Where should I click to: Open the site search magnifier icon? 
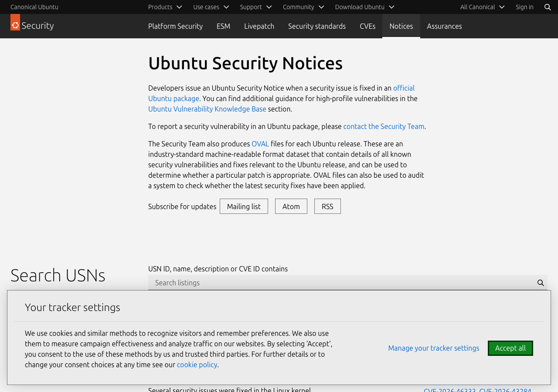click(548, 7)
